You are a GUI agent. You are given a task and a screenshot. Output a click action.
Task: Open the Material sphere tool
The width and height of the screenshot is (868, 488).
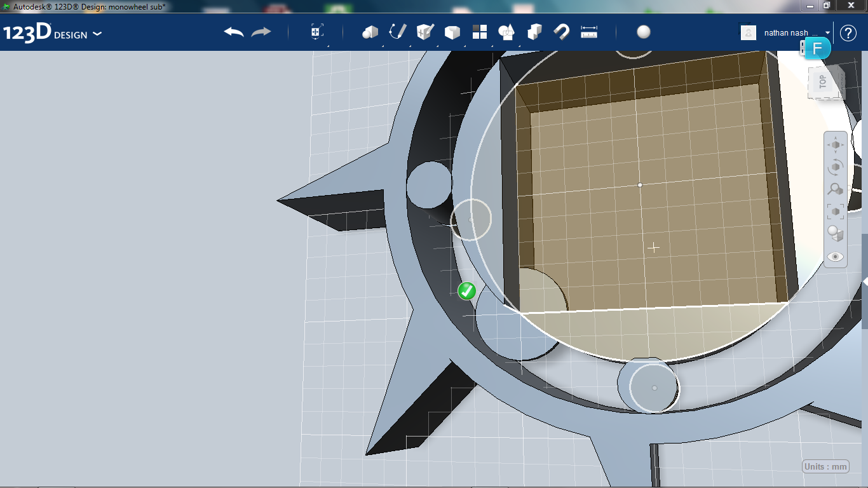644,32
